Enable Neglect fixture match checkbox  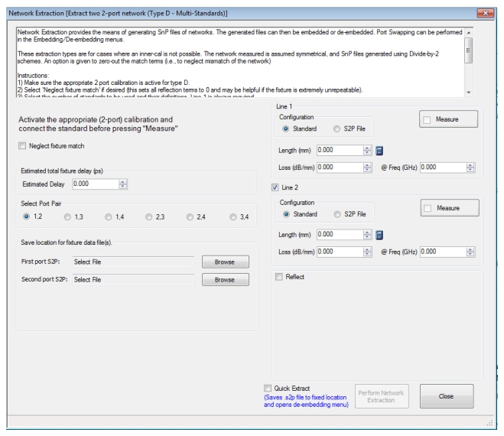pos(22,146)
